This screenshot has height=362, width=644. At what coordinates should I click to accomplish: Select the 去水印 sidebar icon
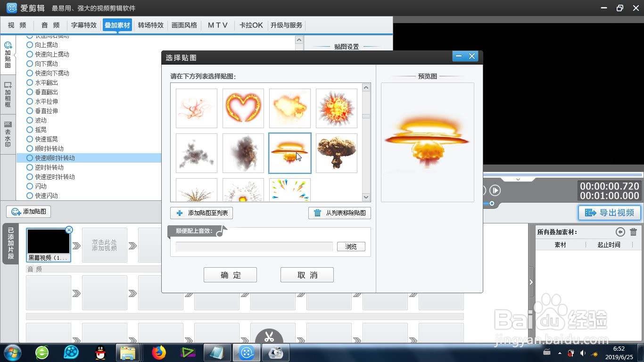(x=8, y=134)
